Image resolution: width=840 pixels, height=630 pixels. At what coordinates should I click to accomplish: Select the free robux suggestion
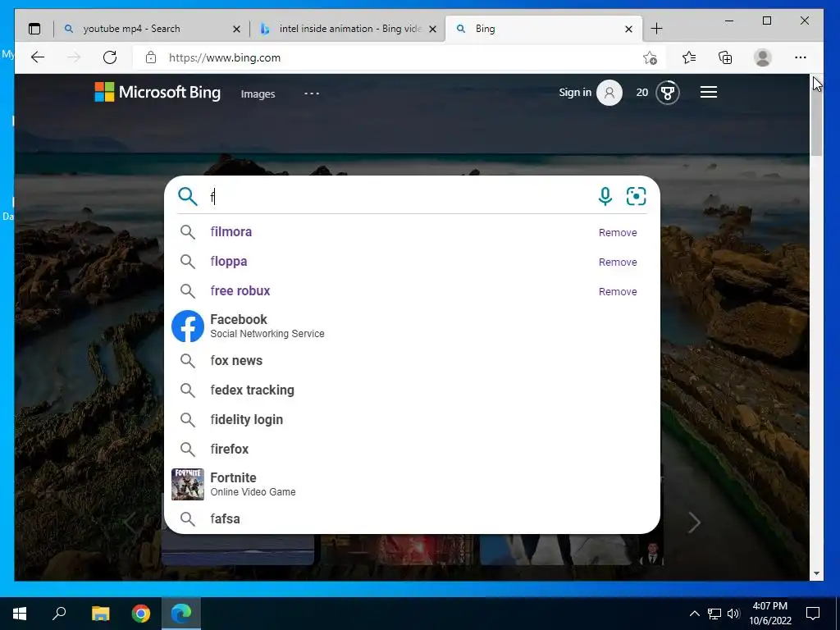[412, 291]
